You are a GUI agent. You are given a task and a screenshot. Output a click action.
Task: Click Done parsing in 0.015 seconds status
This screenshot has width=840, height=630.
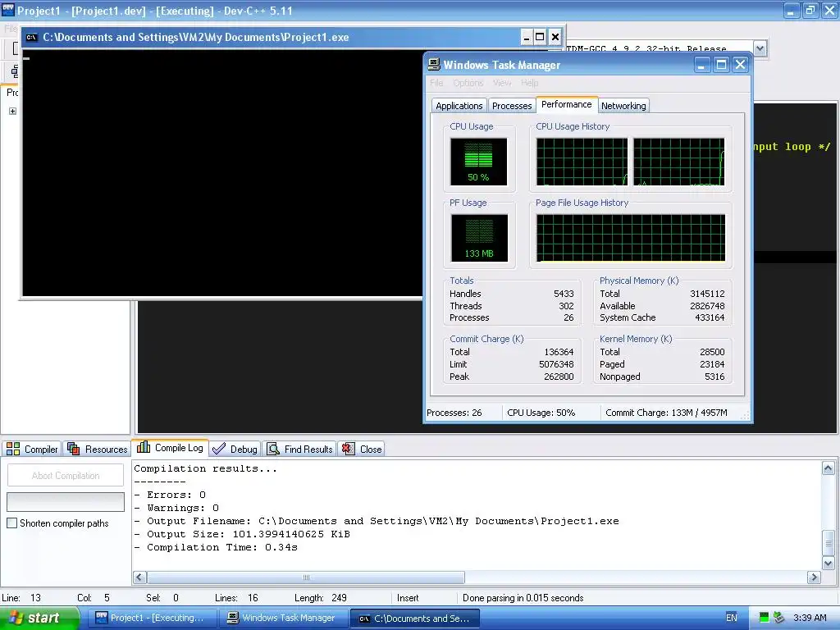[523, 598]
